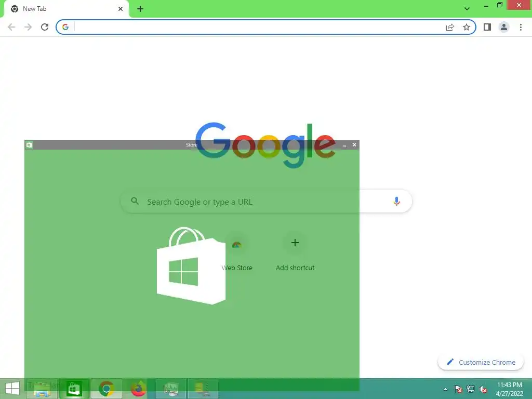
Task: Open the Chrome profile avatar menu
Action: coord(504,27)
